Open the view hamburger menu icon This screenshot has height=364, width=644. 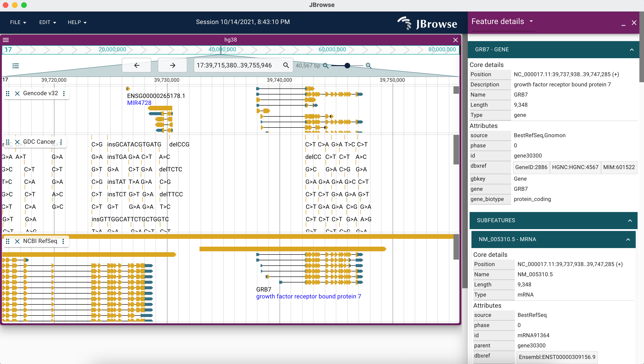tap(6, 40)
